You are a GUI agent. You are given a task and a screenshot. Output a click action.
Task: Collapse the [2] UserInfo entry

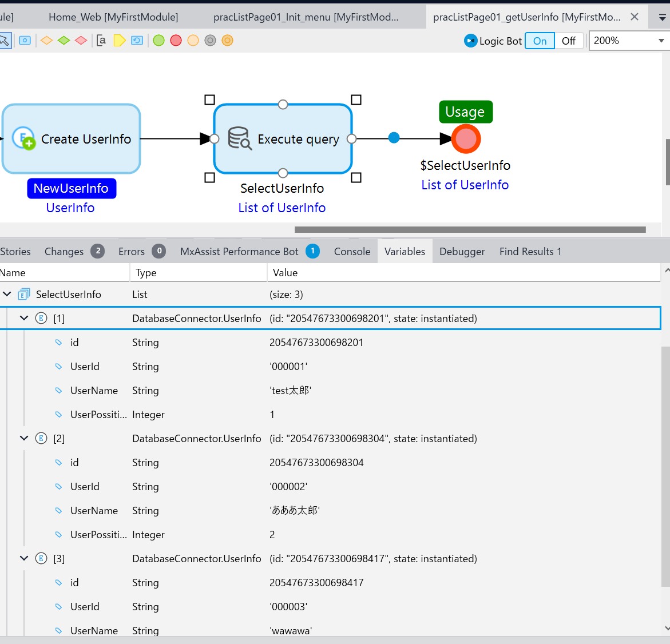pos(24,439)
